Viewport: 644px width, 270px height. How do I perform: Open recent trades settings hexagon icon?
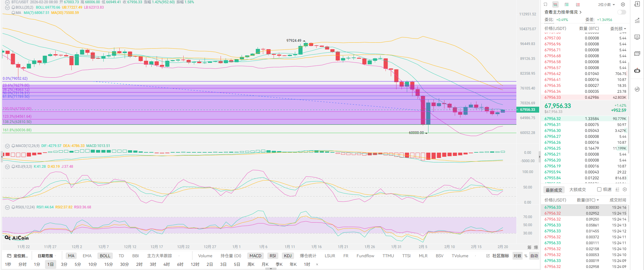click(625, 189)
